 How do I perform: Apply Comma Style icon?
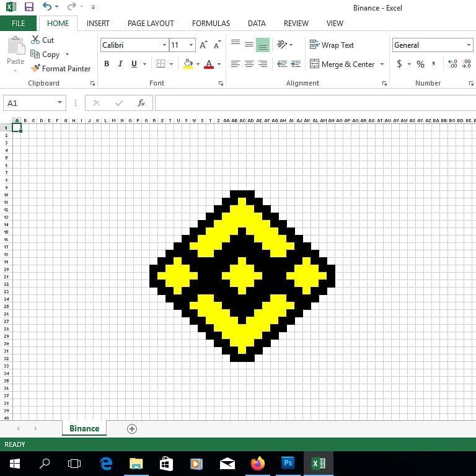coord(433,64)
